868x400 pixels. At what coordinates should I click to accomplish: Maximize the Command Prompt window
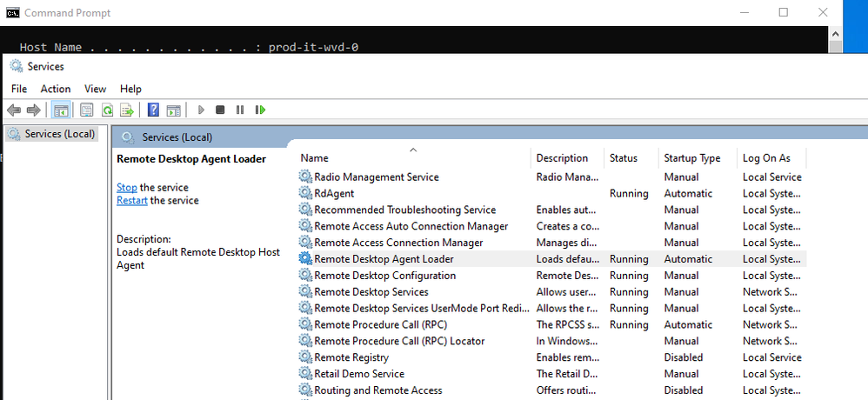[784, 12]
